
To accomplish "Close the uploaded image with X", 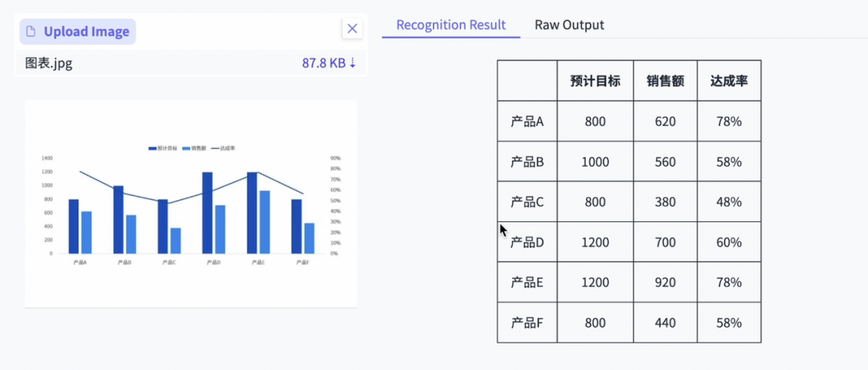I will coord(352,28).
